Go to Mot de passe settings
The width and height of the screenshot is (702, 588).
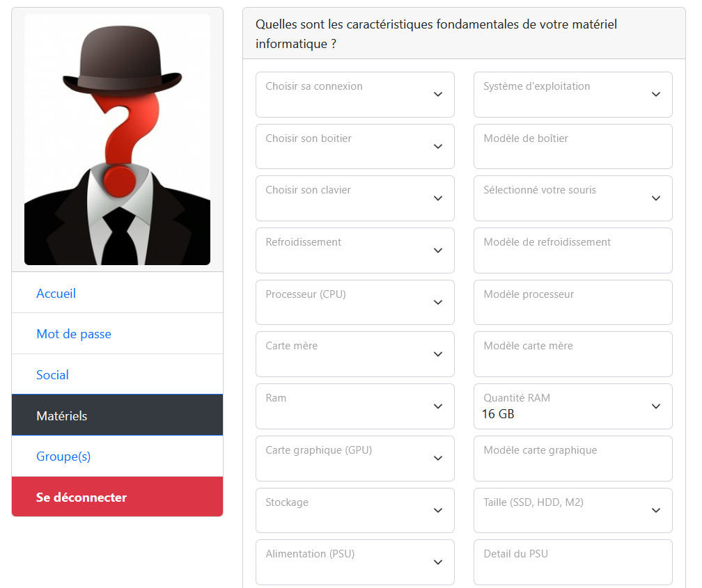tap(74, 334)
